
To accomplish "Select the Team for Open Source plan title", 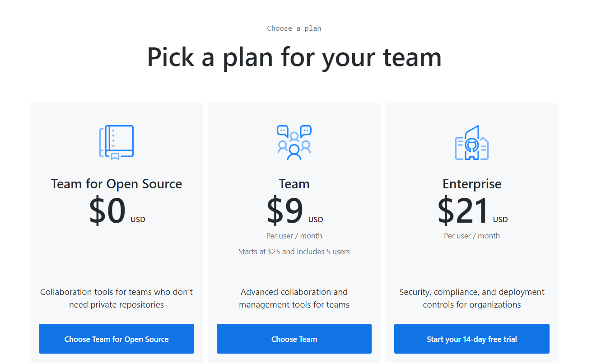I will [x=116, y=184].
